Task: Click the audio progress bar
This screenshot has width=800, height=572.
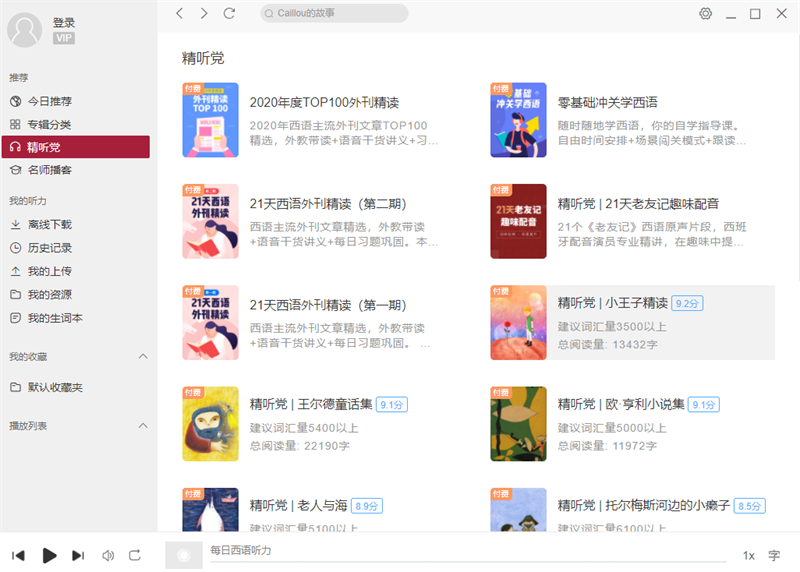Action: (470, 562)
